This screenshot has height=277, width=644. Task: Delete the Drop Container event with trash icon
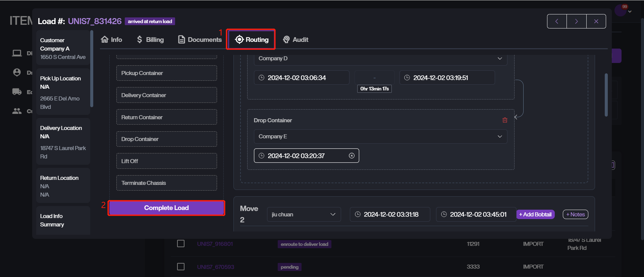coord(505,120)
